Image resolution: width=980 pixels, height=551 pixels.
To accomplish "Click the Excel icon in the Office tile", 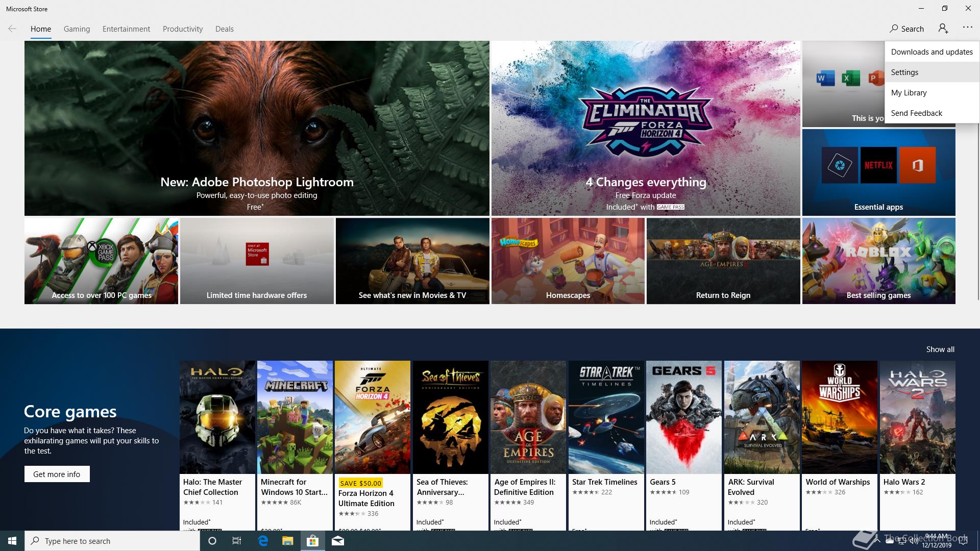I will tap(850, 79).
